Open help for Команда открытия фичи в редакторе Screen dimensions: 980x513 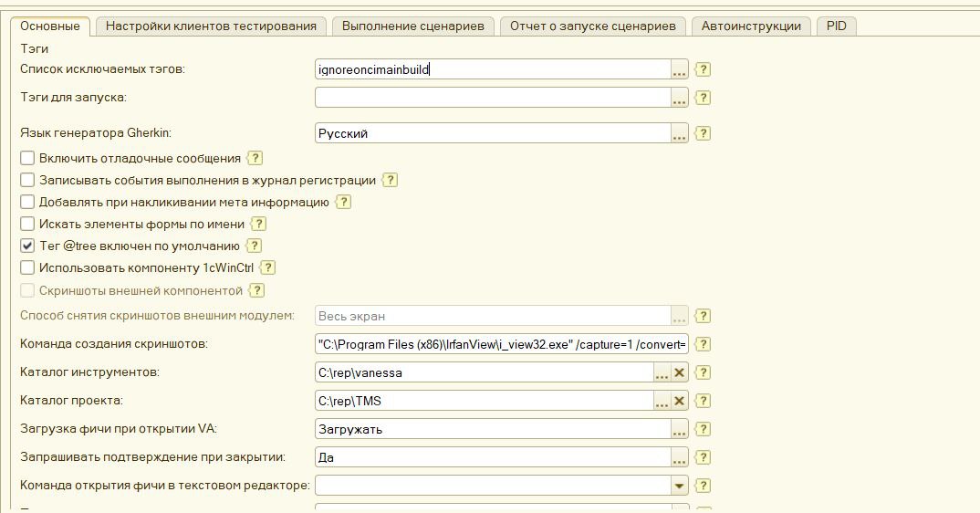(703, 486)
